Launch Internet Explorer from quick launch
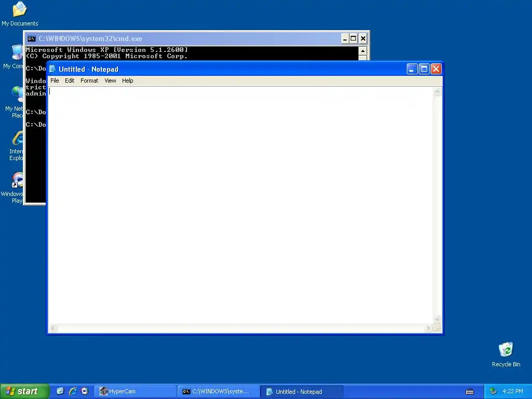Viewport: 532px width, 399px height. 73,391
